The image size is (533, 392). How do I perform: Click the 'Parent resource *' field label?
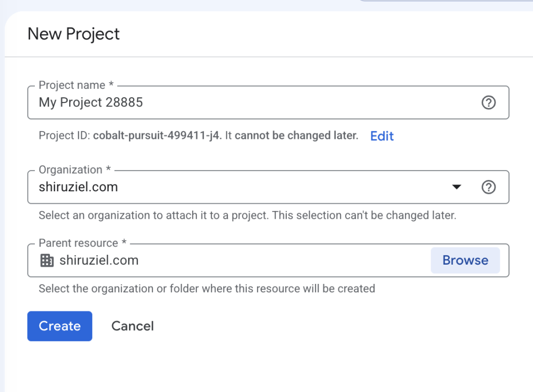pyautogui.click(x=83, y=243)
